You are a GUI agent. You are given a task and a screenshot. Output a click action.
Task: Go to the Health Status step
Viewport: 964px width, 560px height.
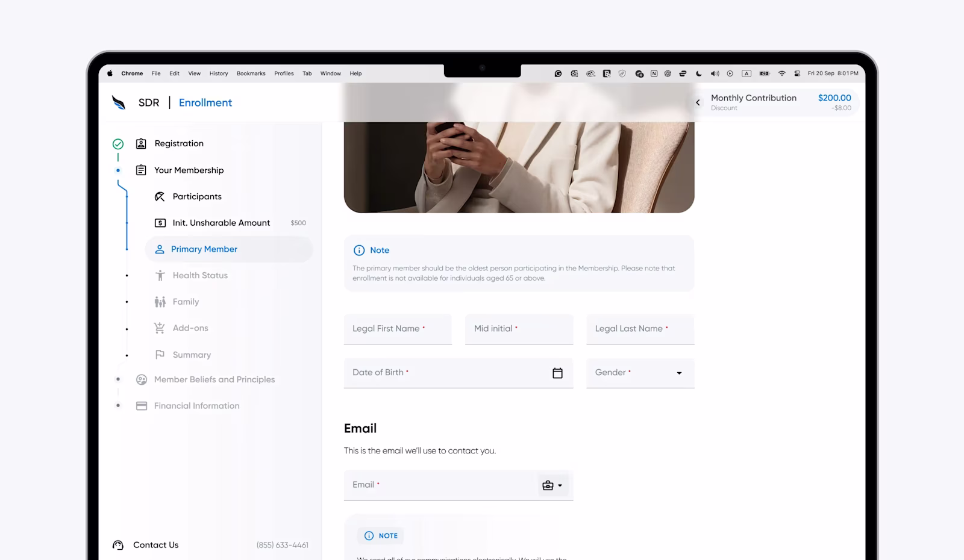pos(200,275)
